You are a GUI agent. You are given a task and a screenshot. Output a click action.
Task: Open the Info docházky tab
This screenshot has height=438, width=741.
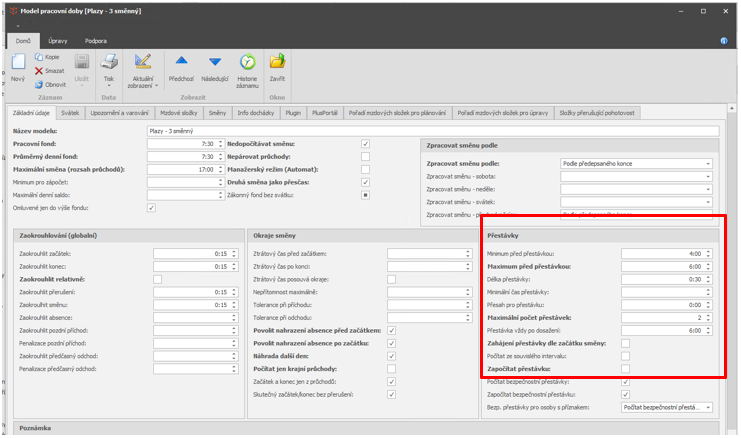tap(256, 113)
